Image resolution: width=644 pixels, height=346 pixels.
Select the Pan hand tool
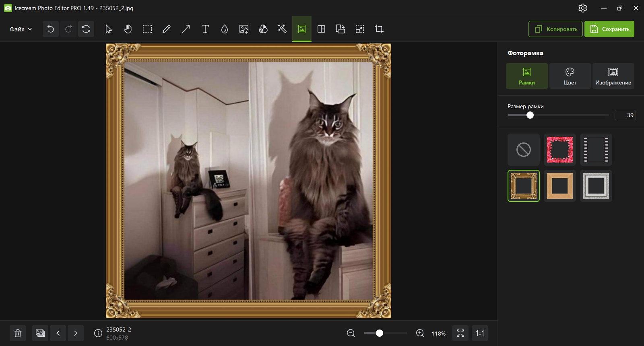(128, 29)
